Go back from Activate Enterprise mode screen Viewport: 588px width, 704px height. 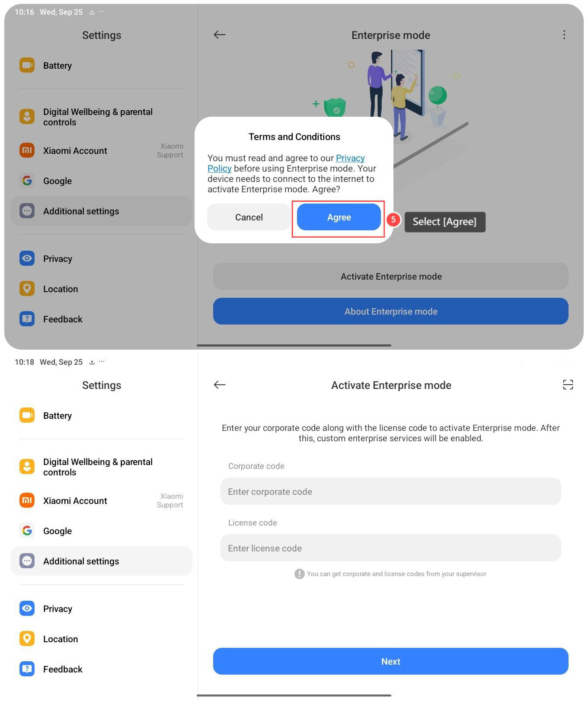tap(220, 385)
